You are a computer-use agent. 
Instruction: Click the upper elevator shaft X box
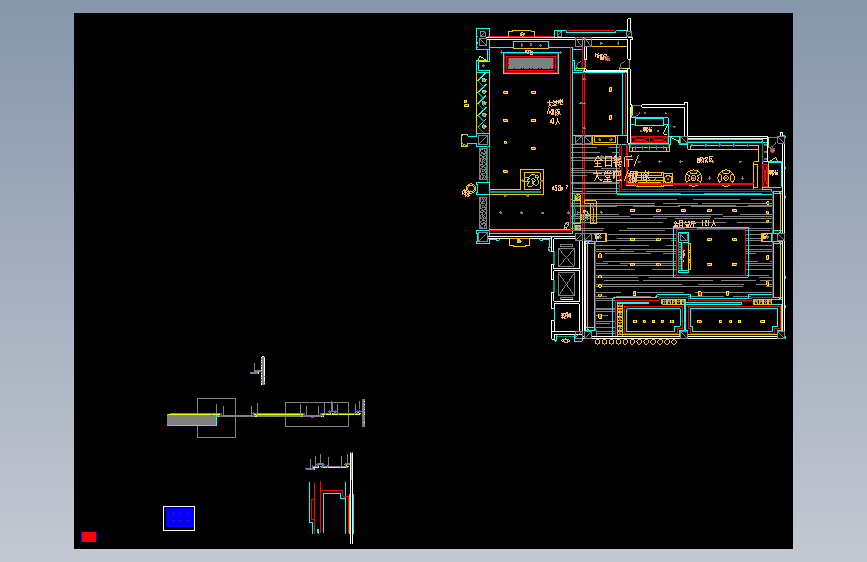(x=566, y=257)
